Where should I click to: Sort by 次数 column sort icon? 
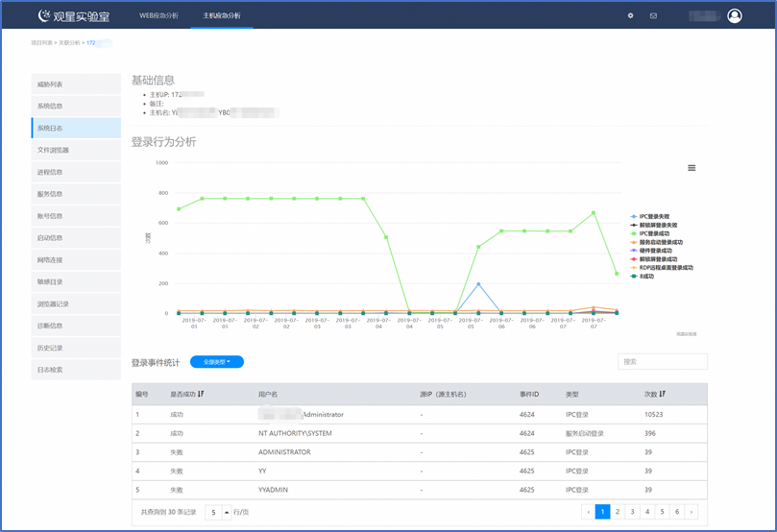(x=663, y=394)
